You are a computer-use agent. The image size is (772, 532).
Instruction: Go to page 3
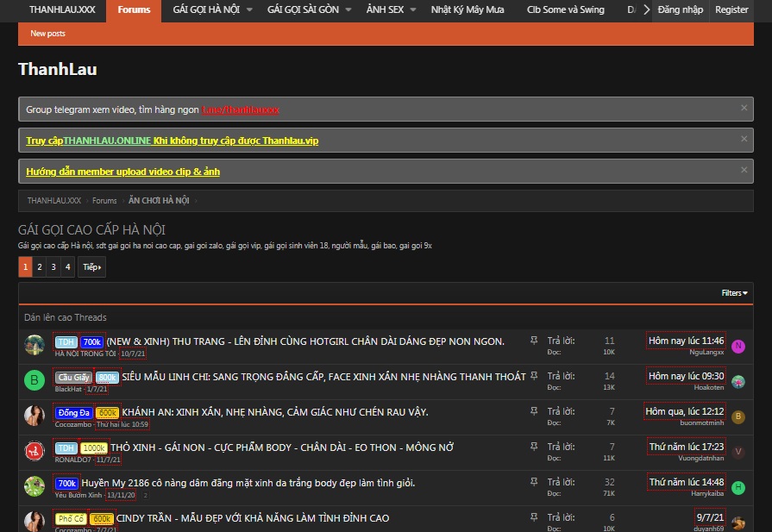[x=53, y=266]
